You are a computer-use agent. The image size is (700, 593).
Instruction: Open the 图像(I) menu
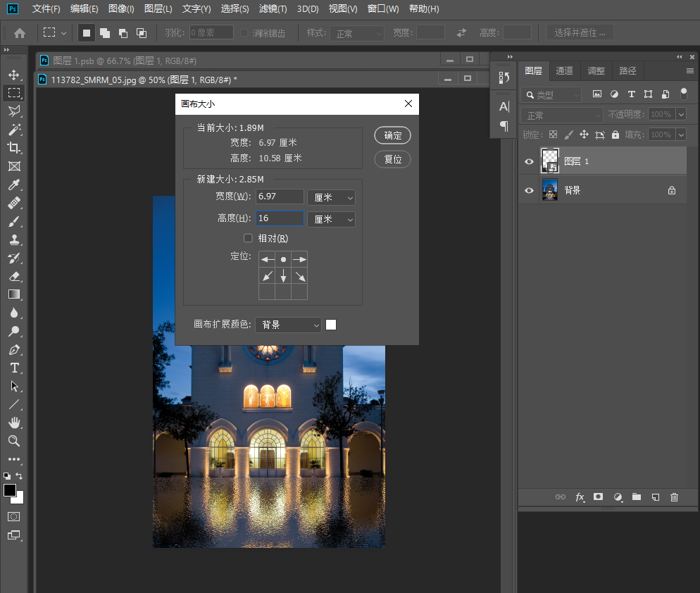(121, 9)
